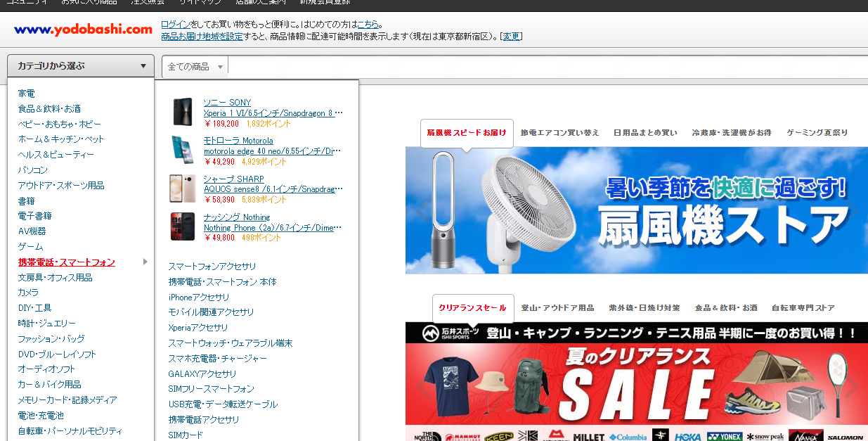868x441 pixels.
Task: Select 食品＆飲料・お酒 category
Action: [49, 109]
